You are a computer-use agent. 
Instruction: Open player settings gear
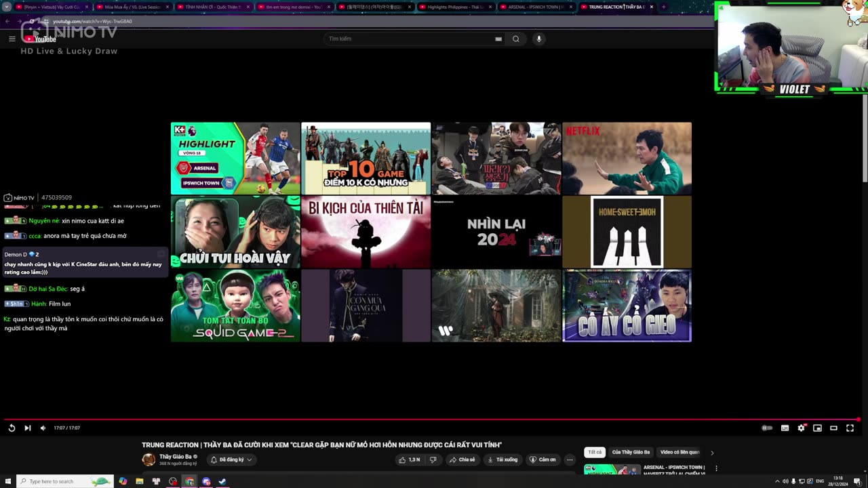pyautogui.click(x=801, y=428)
